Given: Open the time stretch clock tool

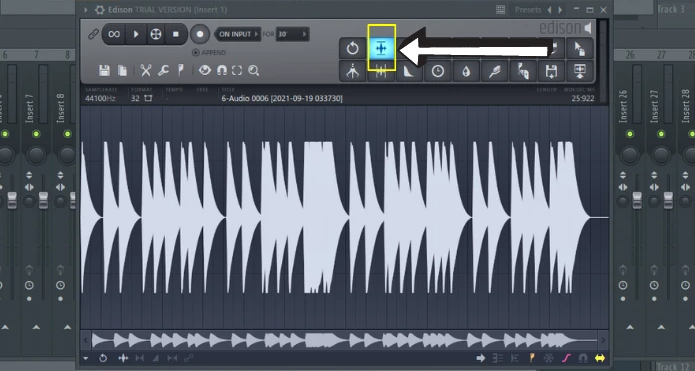Looking at the screenshot, I should 437,71.
